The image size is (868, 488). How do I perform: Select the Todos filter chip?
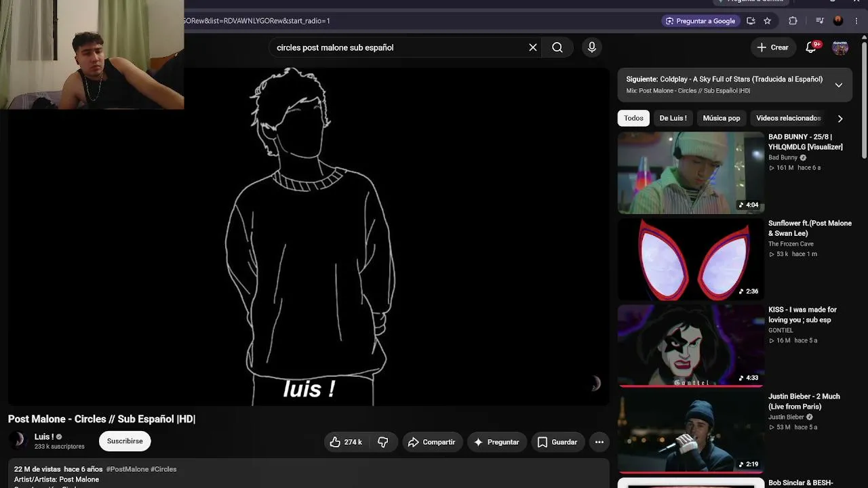coord(633,118)
